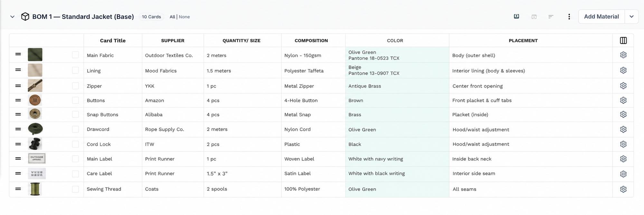Image resolution: width=644 pixels, height=215 pixels.
Task: Click the drag handle of Snap Buttons row
Action: click(18, 114)
